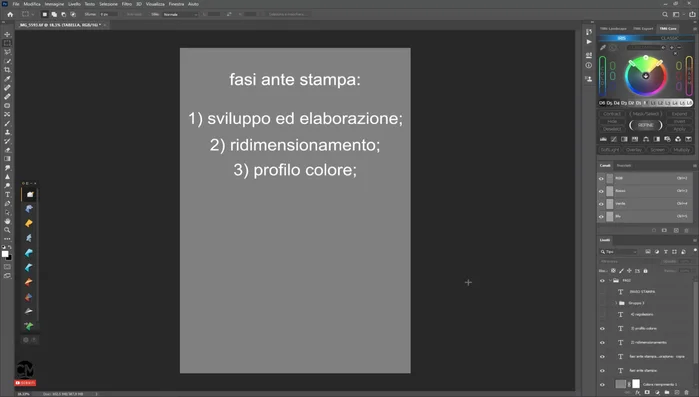Click the Play actions icon in side dock
The image size is (699, 397).
coord(589,41)
